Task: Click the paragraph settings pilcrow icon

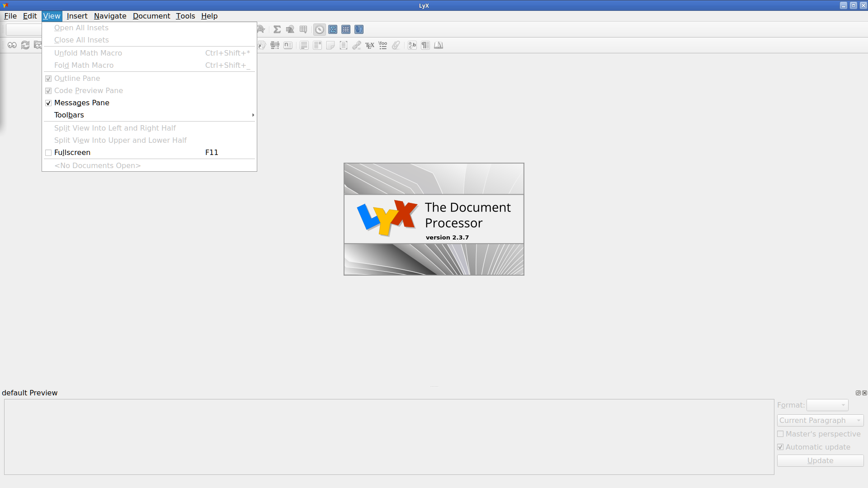Action: pyautogui.click(x=425, y=45)
